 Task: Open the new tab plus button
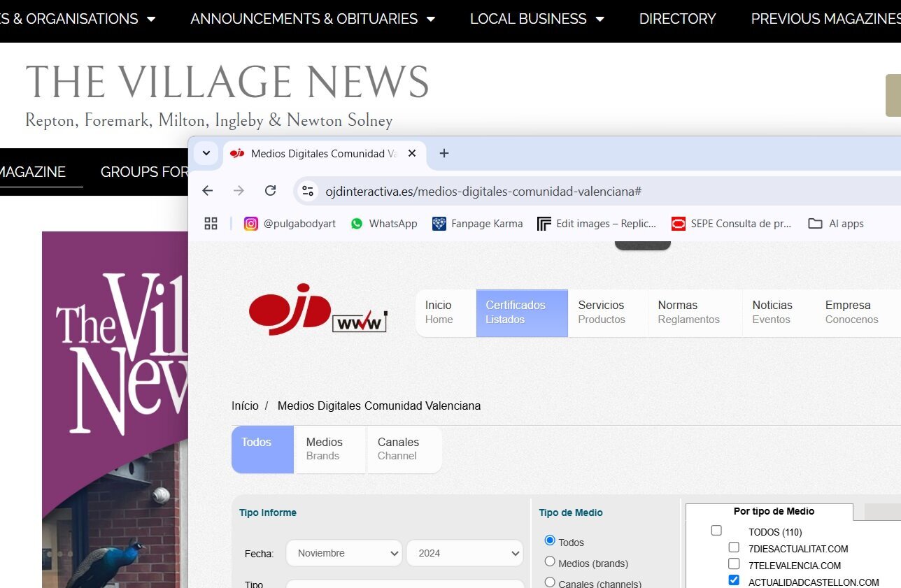point(444,153)
